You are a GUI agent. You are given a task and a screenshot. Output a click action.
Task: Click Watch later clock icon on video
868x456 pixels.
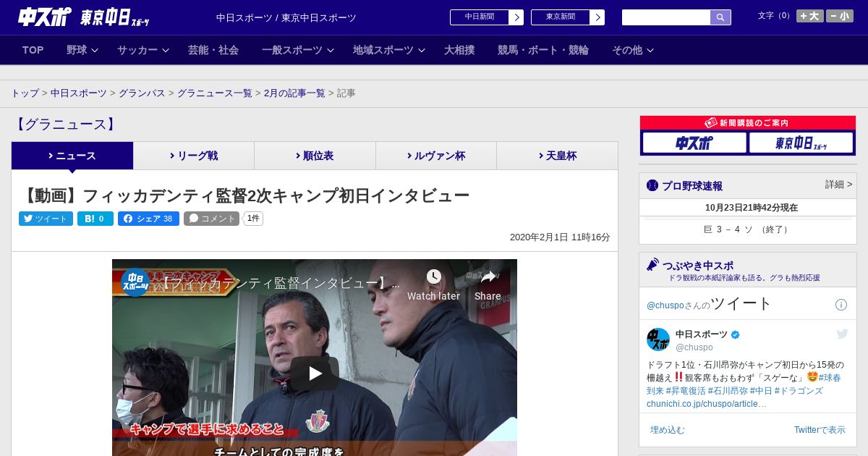tap(433, 276)
